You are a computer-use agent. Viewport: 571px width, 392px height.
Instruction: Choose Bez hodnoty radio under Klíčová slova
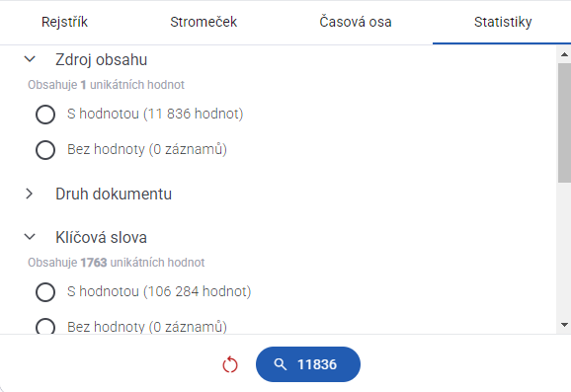click(x=45, y=326)
